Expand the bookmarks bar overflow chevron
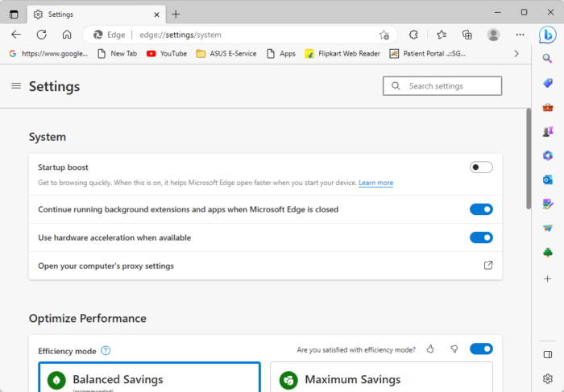Image resolution: width=564 pixels, height=392 pixels. point(516,54)
